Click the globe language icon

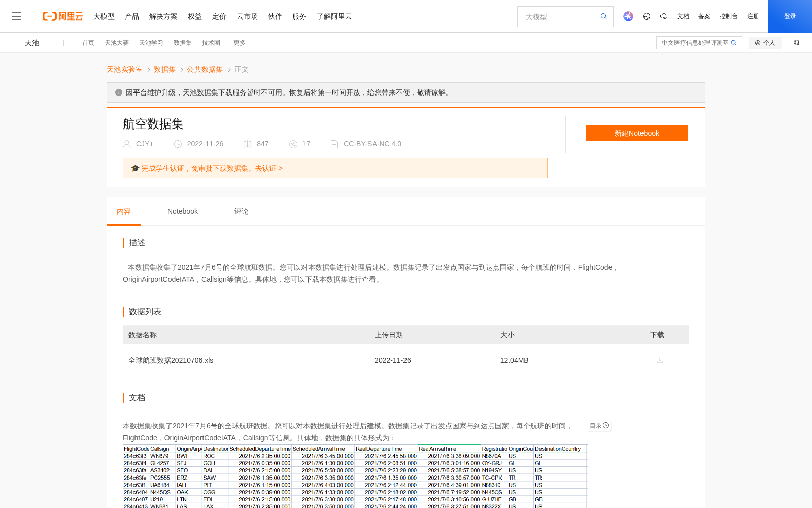pyautogui.click(x=647, y=16)
